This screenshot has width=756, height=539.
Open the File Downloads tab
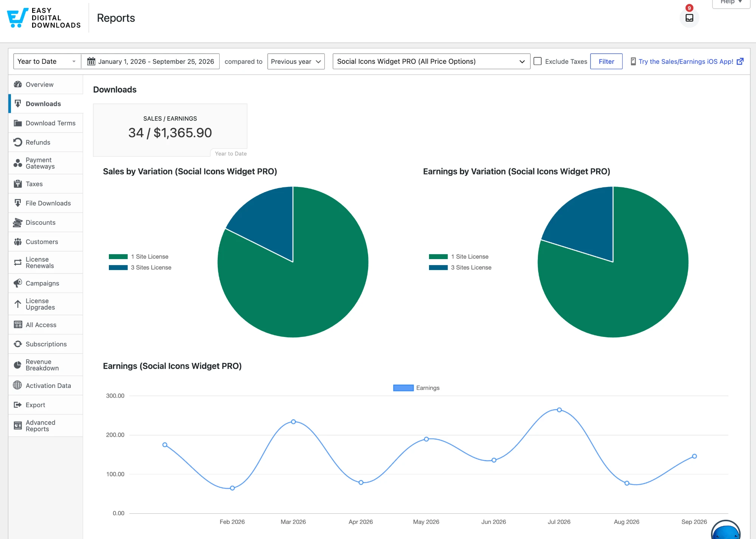(x=46, y=203)
